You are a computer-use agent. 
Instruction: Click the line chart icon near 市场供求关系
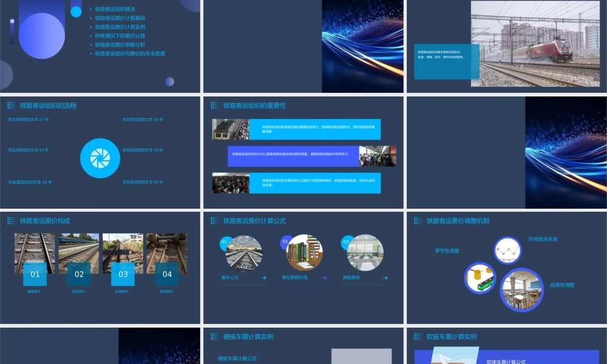coord(507,250)
